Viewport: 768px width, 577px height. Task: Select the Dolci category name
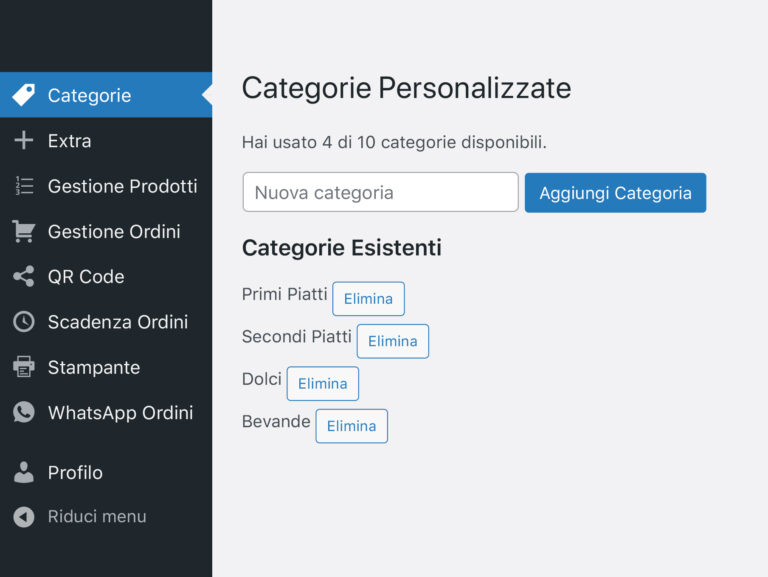point(262,379)
